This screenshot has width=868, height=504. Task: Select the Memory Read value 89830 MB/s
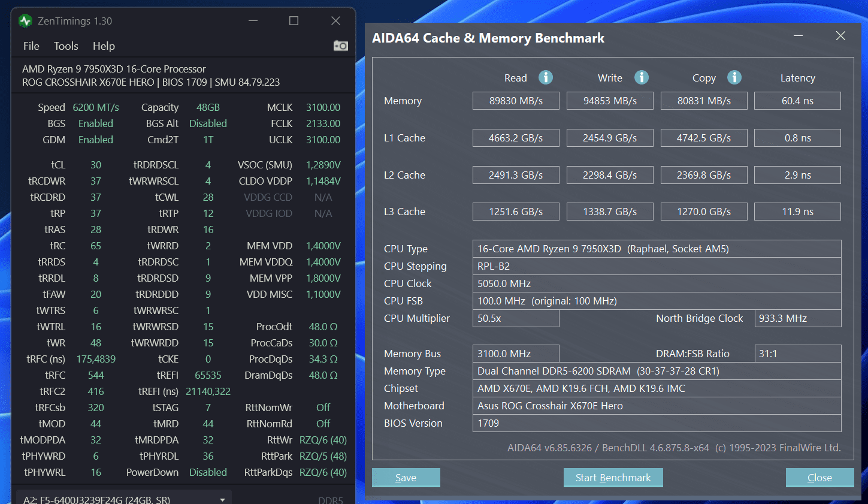pyautogui.click(x=516, y=101)
